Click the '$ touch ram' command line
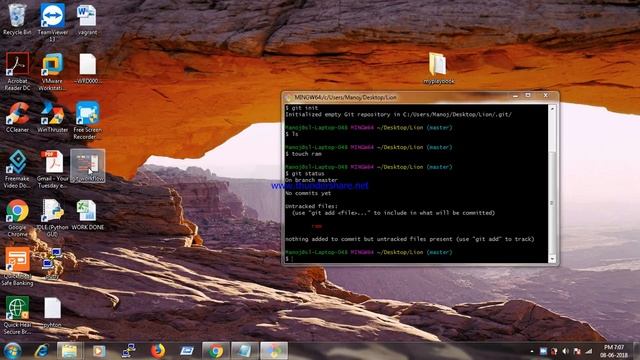This screenshot has width=640, height=360. [x=303, y=154]
